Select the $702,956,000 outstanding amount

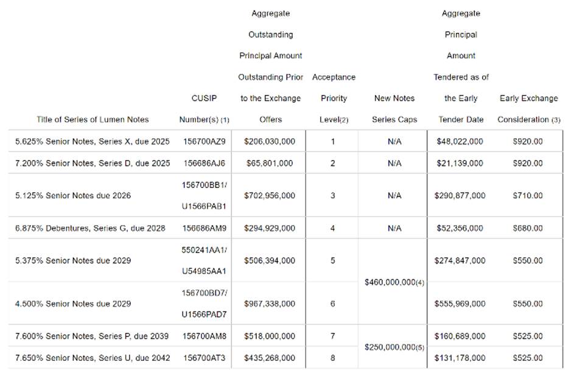(x=270, y=196)
